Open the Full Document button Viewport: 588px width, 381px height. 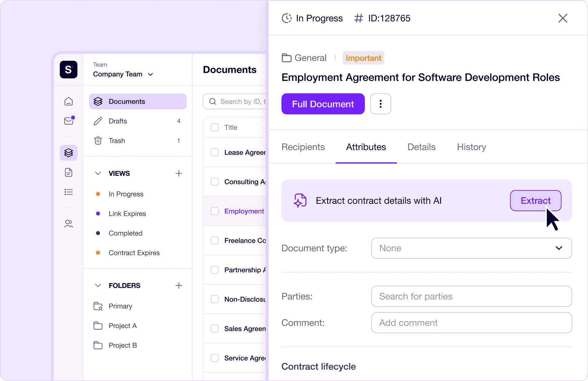(x=323, y=104)
